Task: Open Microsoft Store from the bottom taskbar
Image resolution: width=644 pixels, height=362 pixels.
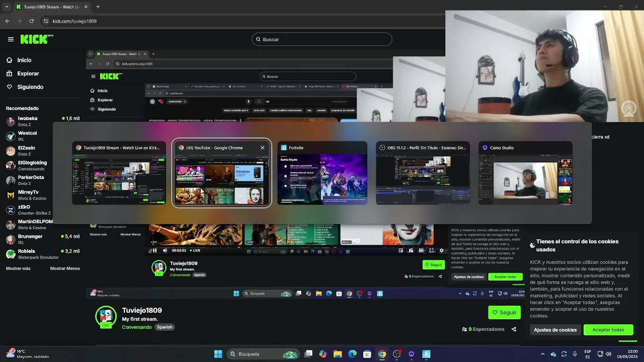Action: click(x=367, y=354)
